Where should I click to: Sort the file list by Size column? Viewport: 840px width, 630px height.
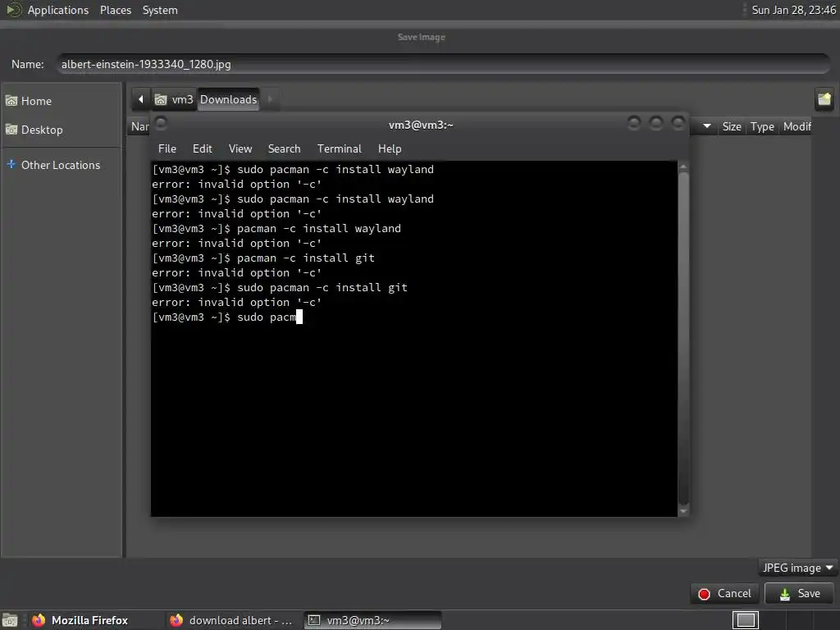[x=731, y=126]
